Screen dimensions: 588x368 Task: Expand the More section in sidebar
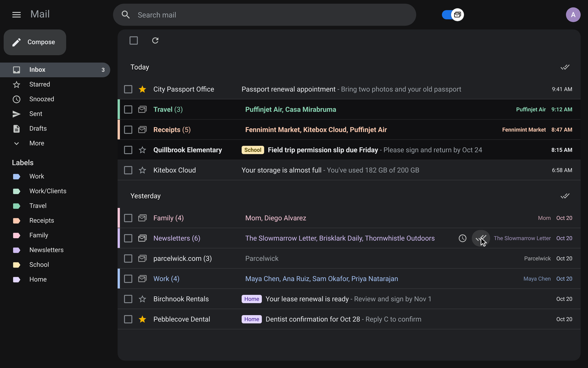click(x=55, y=144)
